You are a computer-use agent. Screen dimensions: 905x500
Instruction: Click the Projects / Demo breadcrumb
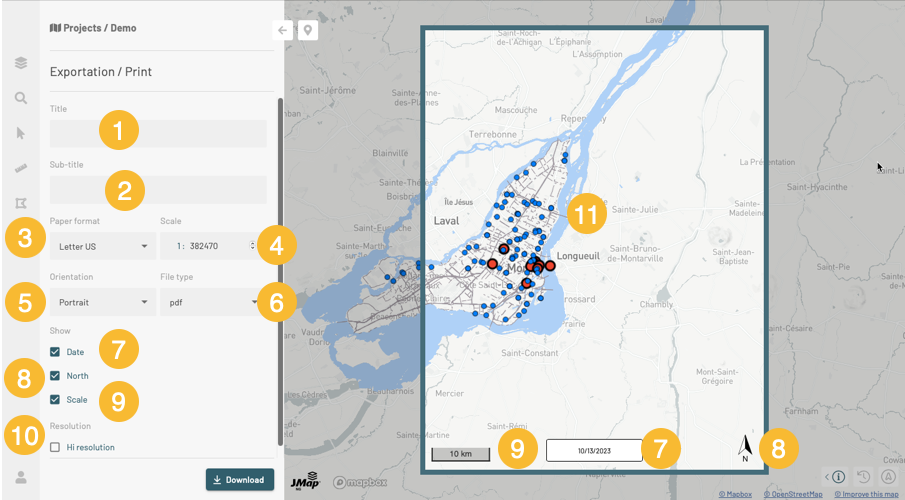(x=93, y=28)
